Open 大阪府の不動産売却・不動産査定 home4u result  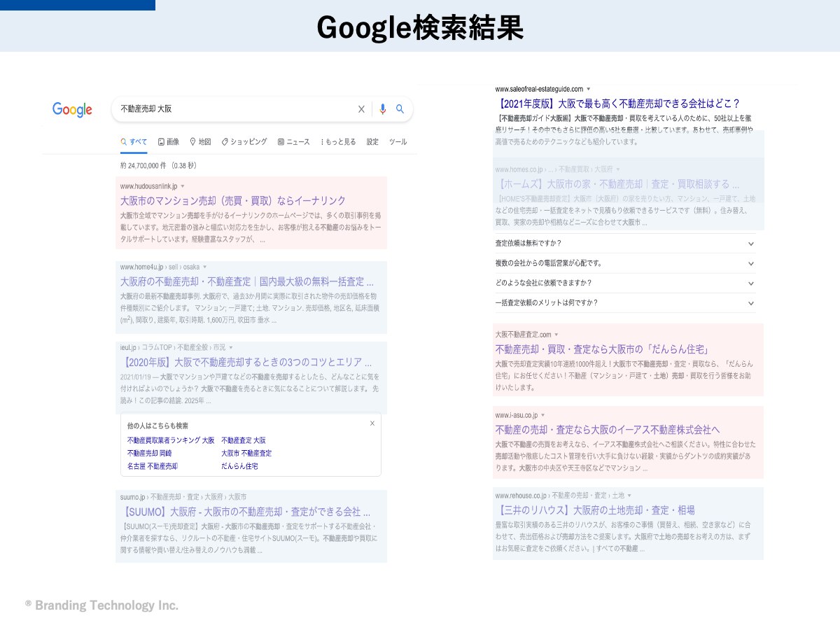point(247,281)
